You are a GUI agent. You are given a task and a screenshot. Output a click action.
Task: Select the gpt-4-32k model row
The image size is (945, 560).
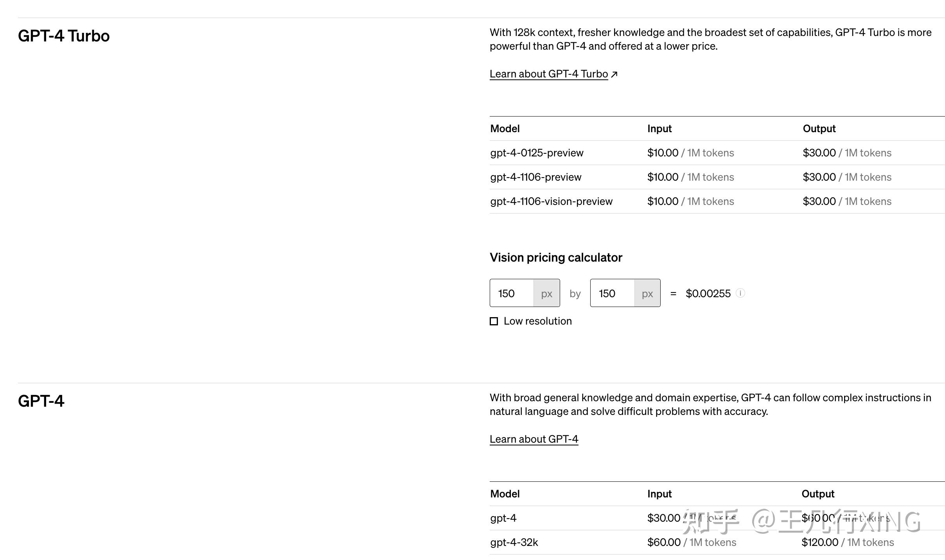tap(514, 542)
